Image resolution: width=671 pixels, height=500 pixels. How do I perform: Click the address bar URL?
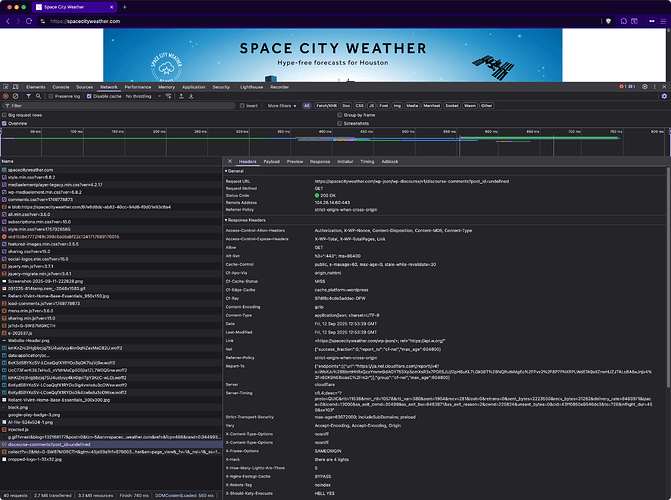[x=85, y=21]
